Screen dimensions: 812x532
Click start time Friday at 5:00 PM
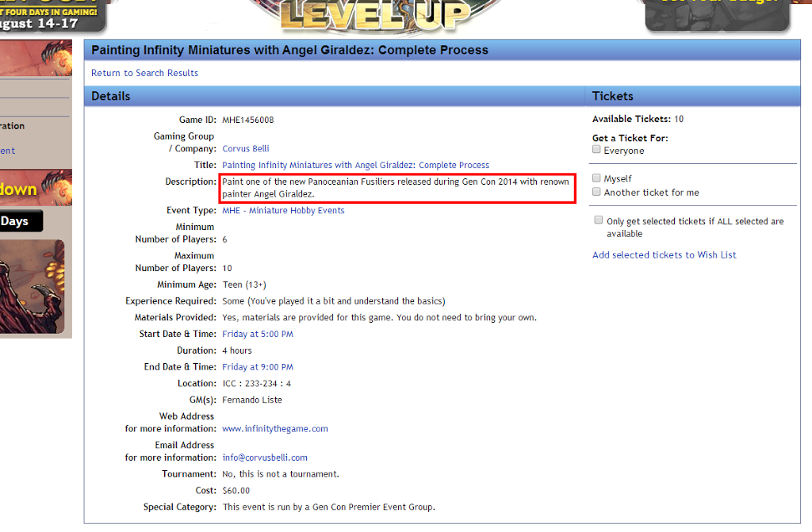click(x=258, y=334)
